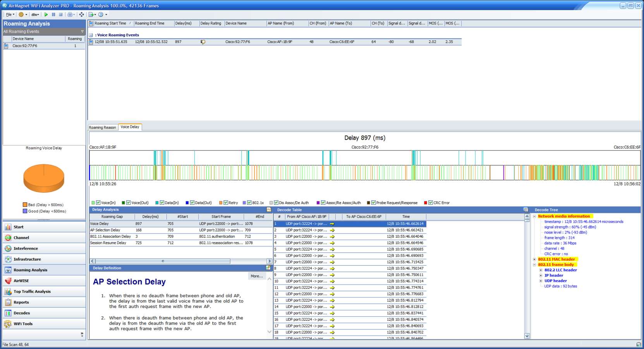Open the Infrastructure view in sidebar

point(44,259)
